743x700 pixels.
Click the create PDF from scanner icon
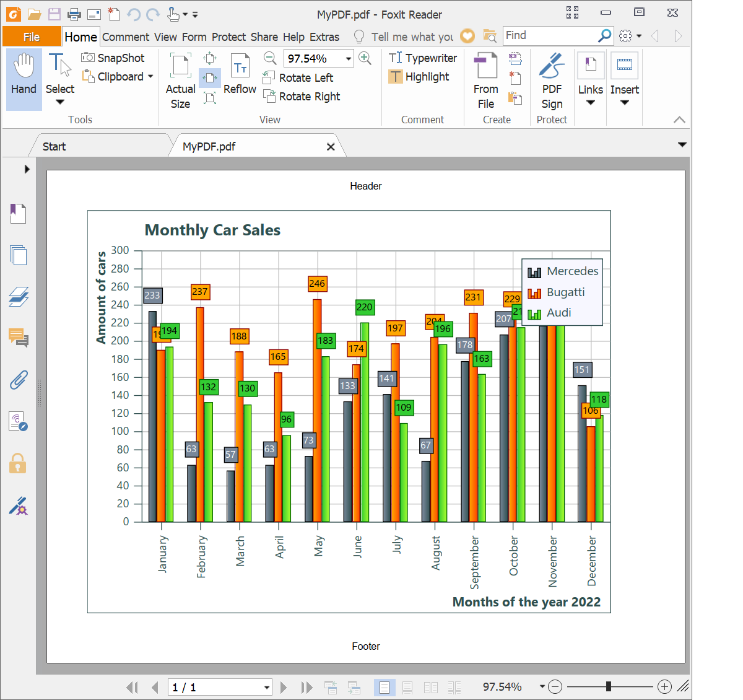click(515, 59)
